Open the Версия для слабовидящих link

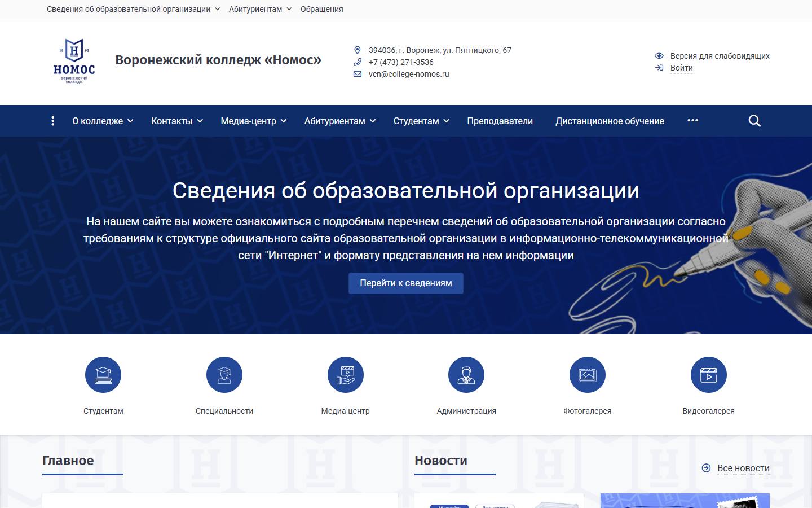click(720, 56)
